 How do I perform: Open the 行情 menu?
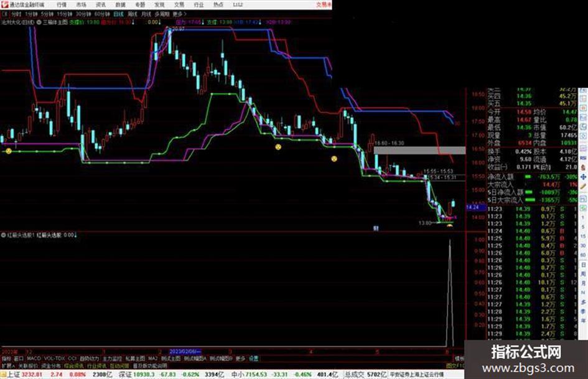62,5
